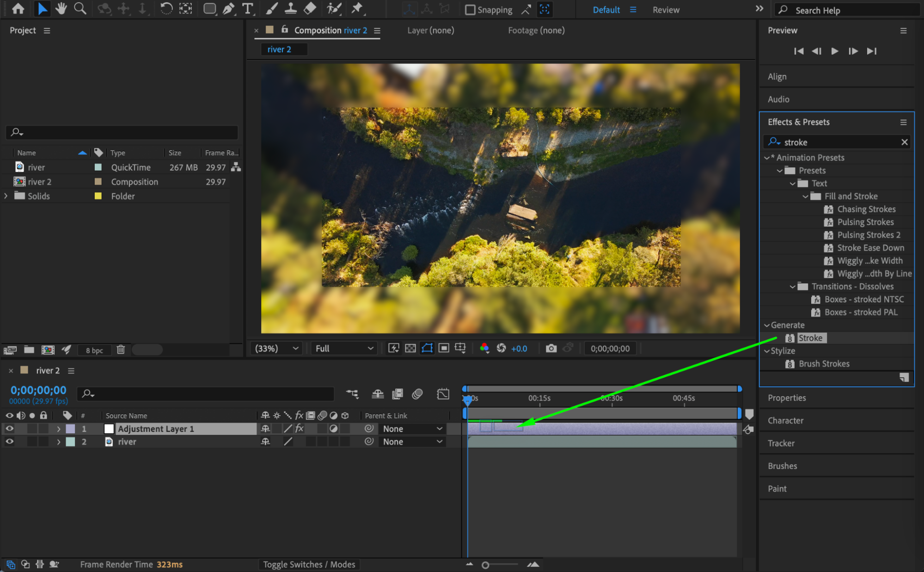Hide the river layer eye icon
This screenshot has width=924, height=572.
[x=9, y=442]
